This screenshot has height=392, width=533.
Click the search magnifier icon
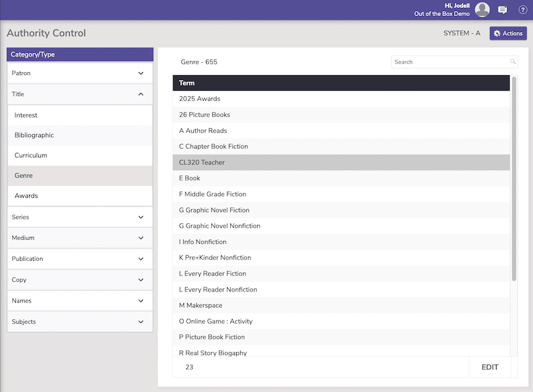[513, 62]
